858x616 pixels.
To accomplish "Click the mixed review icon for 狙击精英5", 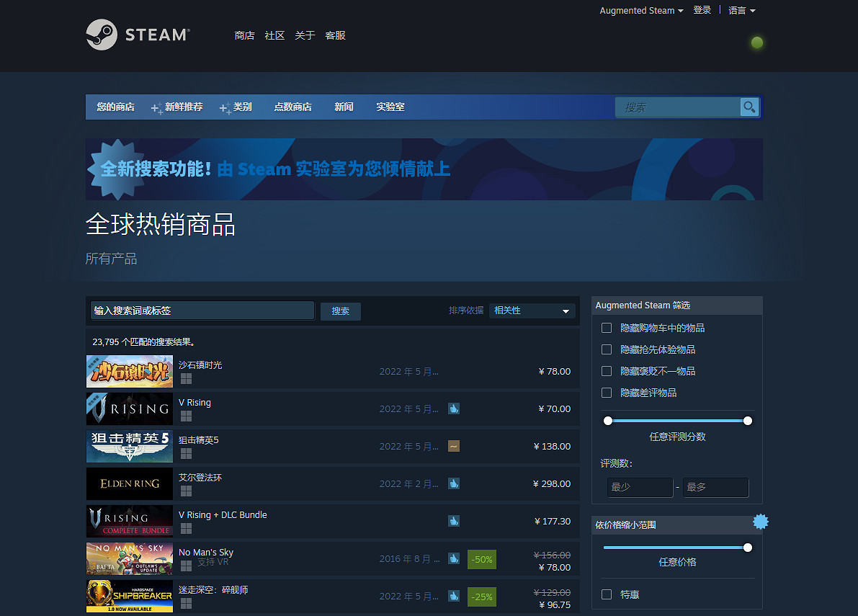I will 454,446.
